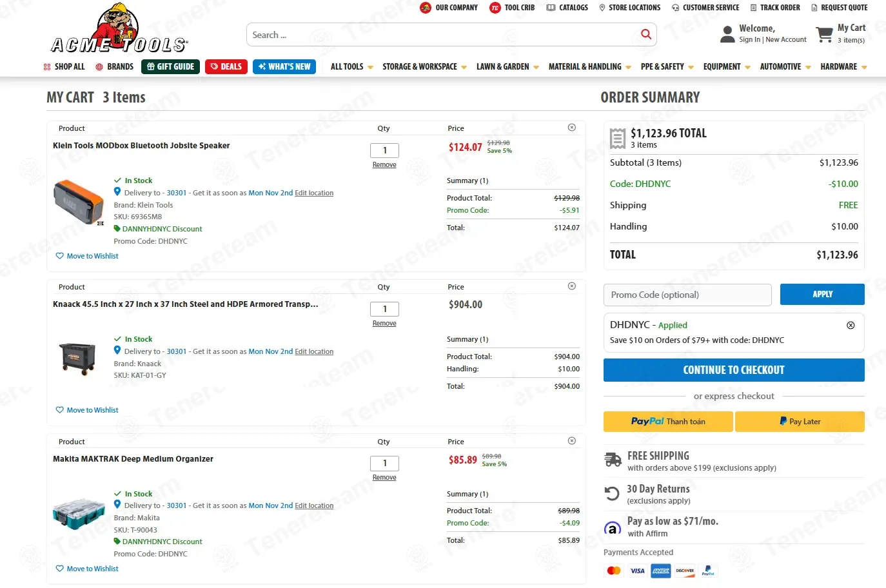Remove Makita MAKTRAK item with X icon
The height and width of the screenshot is (588, 886).
(571, 441)
